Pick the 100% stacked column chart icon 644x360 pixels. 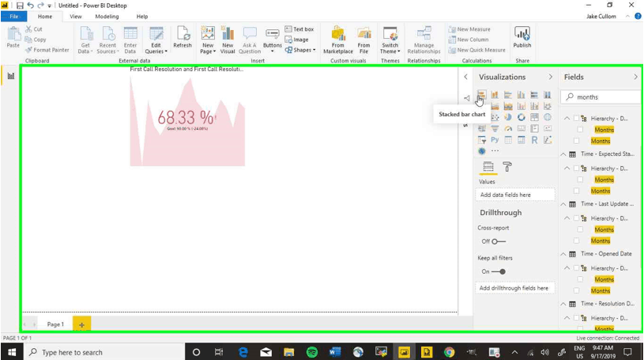pyautogui.click(x=548, y=95)
